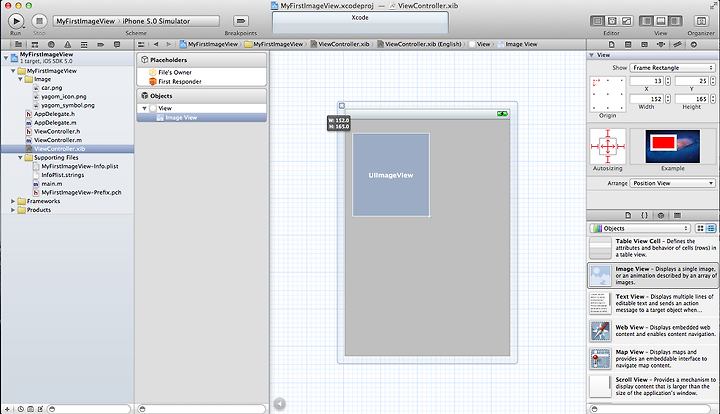720x414 pixels.
Task: Open the Objects library filter dropdown
Action: (640, 228)
